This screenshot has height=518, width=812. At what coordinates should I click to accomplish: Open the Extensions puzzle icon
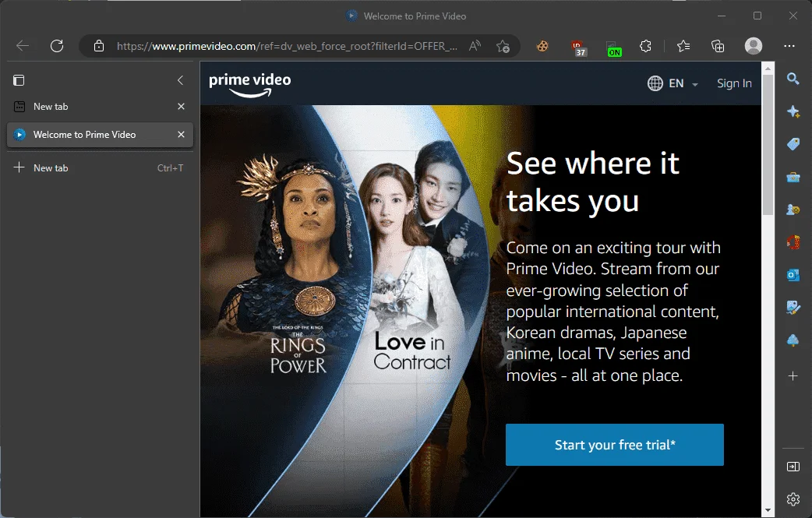pyautogui.click(x=646, y=46)
